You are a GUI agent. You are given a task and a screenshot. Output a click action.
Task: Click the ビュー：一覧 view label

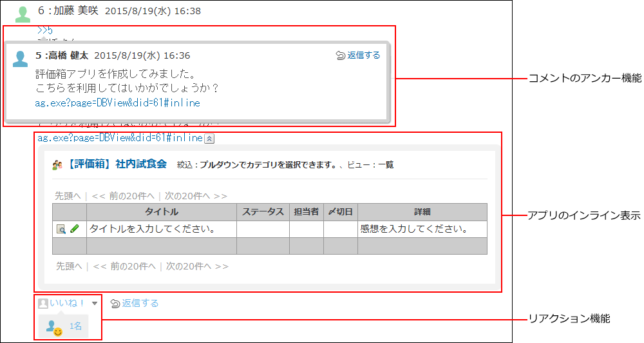370,165
